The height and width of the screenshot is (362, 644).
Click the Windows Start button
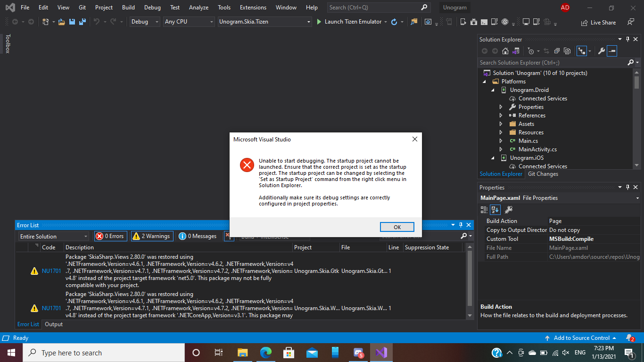11,353
